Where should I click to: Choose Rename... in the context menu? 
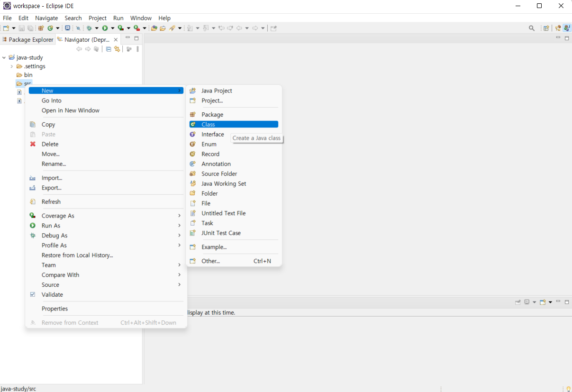pos(106,164)
